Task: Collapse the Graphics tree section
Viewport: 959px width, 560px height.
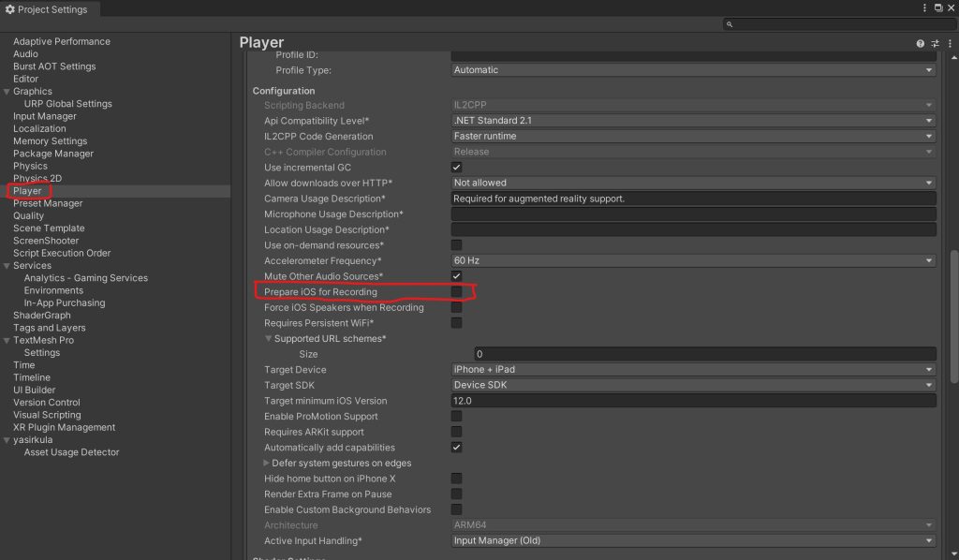Action: tap(7, 92)
